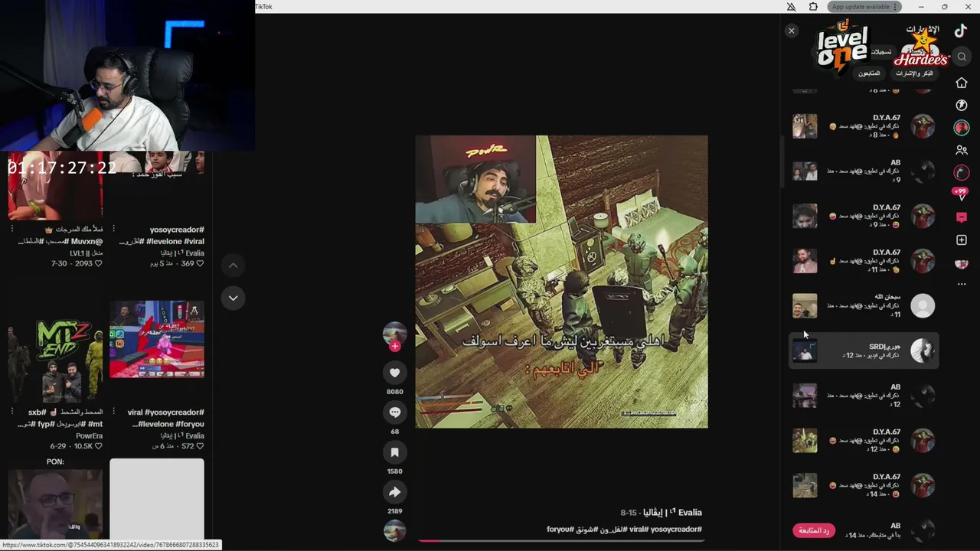This screenshot has height=551, width=980.
Task: Click the extensions puzzle icon in title bar
Action: (813, 7)
